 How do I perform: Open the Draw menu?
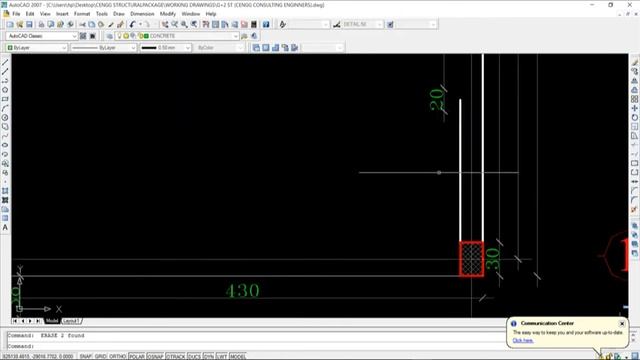(119, 14)
